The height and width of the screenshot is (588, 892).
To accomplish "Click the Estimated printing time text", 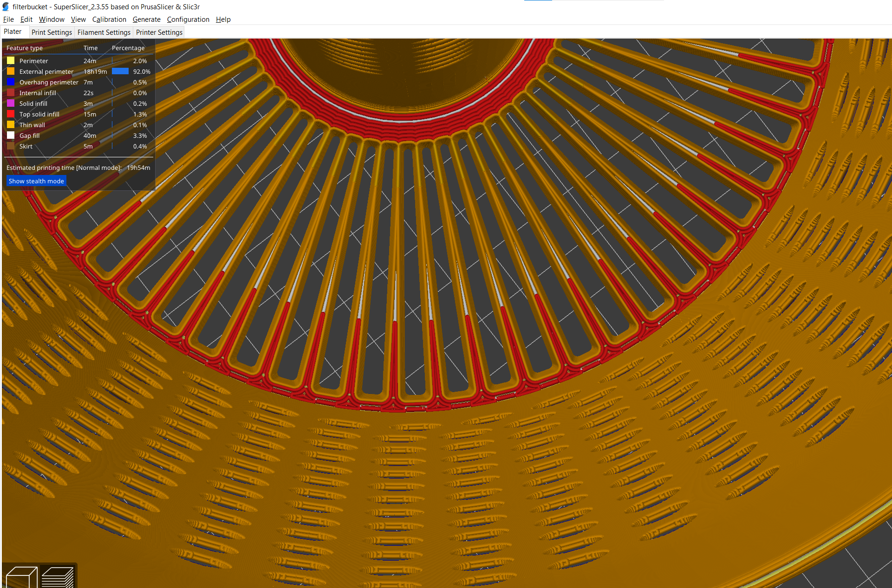I will pyautogui.click(x=64, y=168).
